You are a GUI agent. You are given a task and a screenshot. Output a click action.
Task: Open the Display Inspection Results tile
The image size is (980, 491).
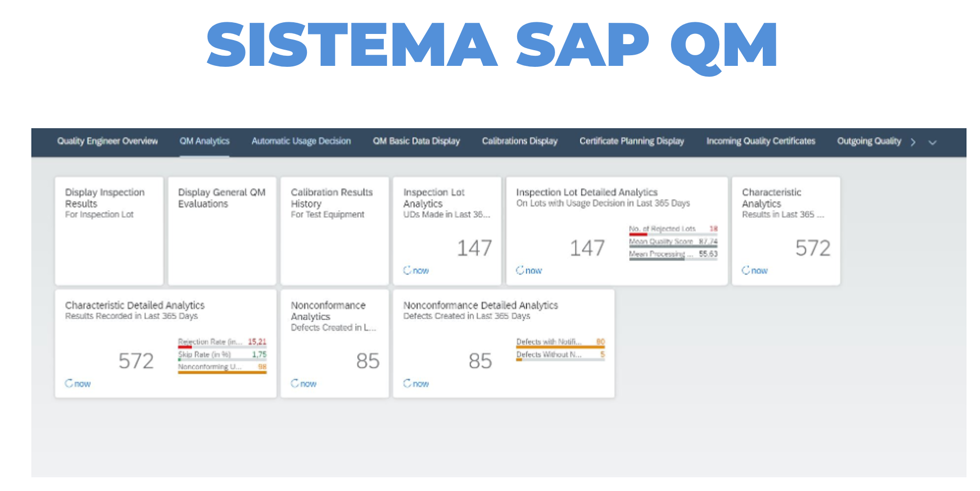click(x=109, y=231)
